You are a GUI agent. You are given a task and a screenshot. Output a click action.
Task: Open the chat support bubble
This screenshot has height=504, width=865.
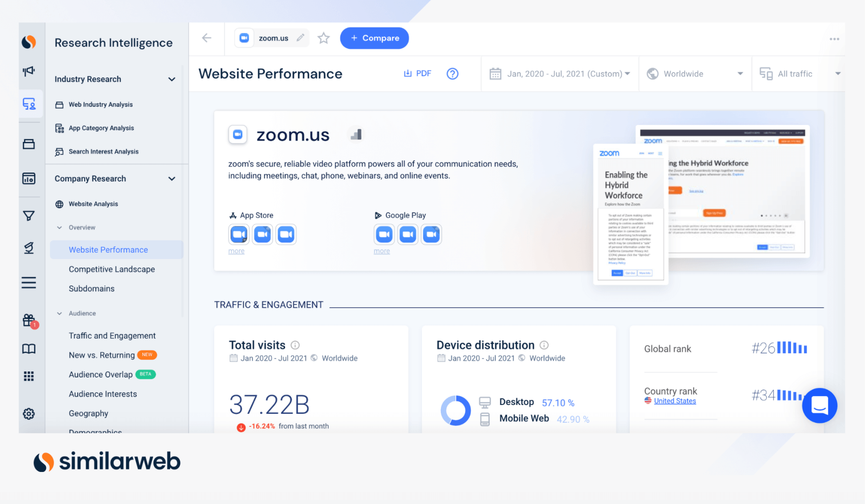819,405
